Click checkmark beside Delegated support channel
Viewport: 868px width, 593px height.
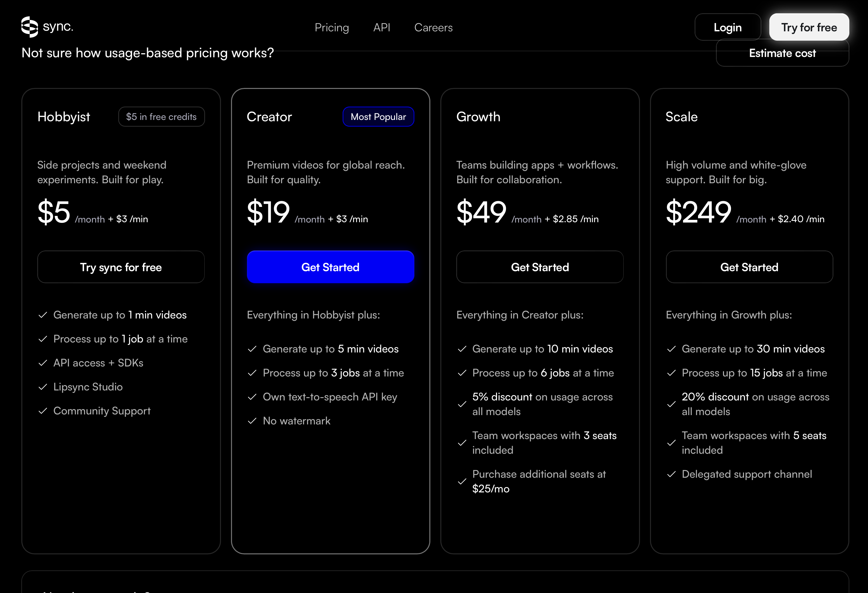671,474
